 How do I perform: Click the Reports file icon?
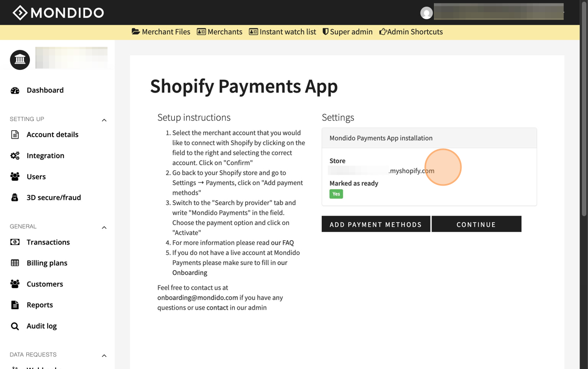point(15,305)
